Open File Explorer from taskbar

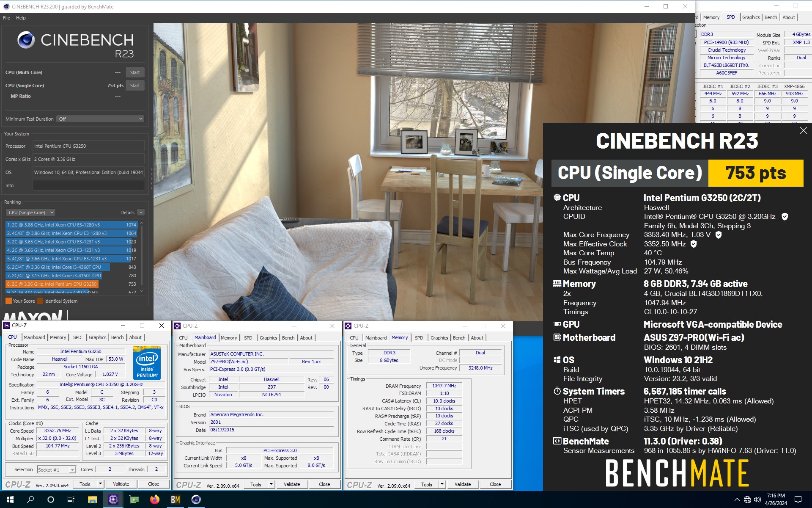92,500
